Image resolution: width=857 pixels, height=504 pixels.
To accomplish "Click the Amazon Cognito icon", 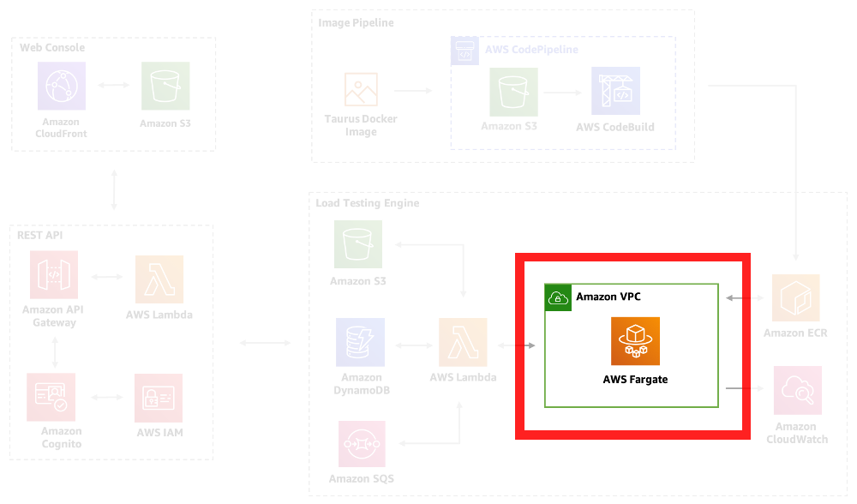I will 51,397.
